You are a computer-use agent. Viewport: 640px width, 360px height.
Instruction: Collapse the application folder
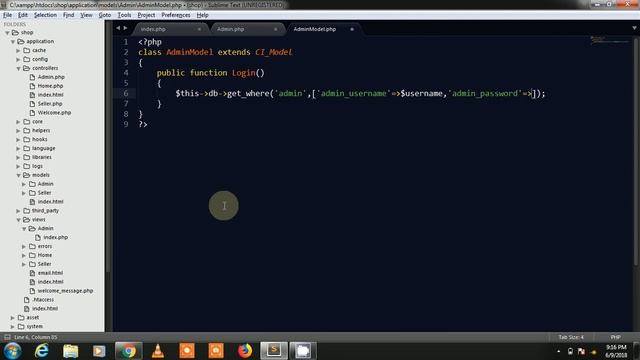[x=13, y=42]
